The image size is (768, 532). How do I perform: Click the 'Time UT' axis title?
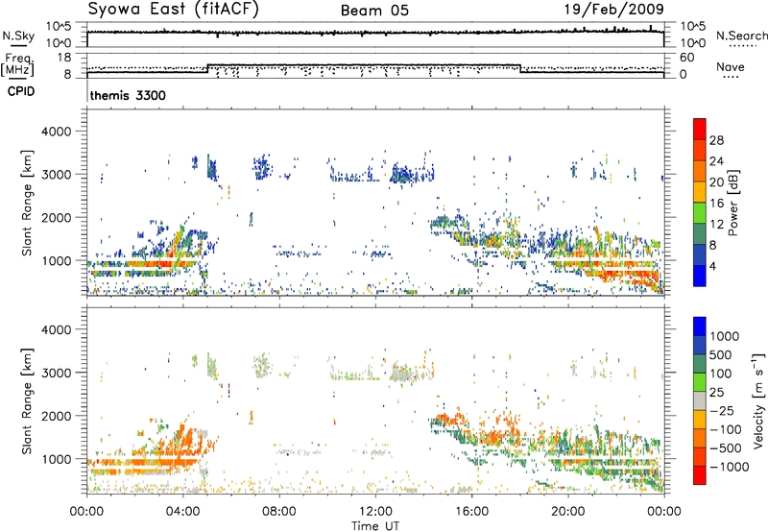[x=375, y=526]
